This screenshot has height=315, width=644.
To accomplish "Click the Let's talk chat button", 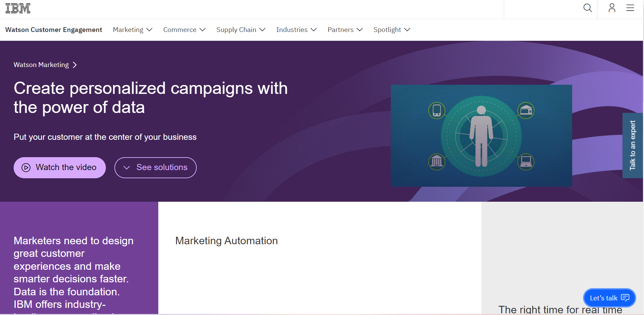I will point(609,298).
